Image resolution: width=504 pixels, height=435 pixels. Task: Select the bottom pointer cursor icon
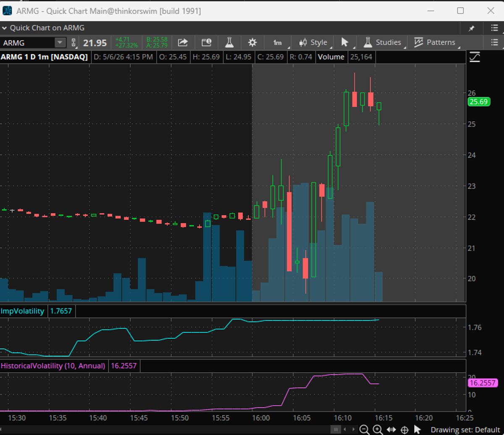[x=417, y=430]
